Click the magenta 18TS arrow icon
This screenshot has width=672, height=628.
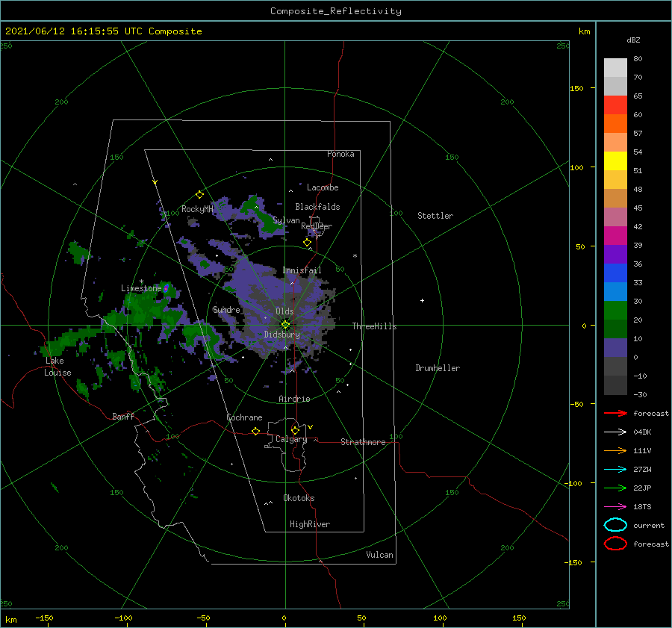615,507
